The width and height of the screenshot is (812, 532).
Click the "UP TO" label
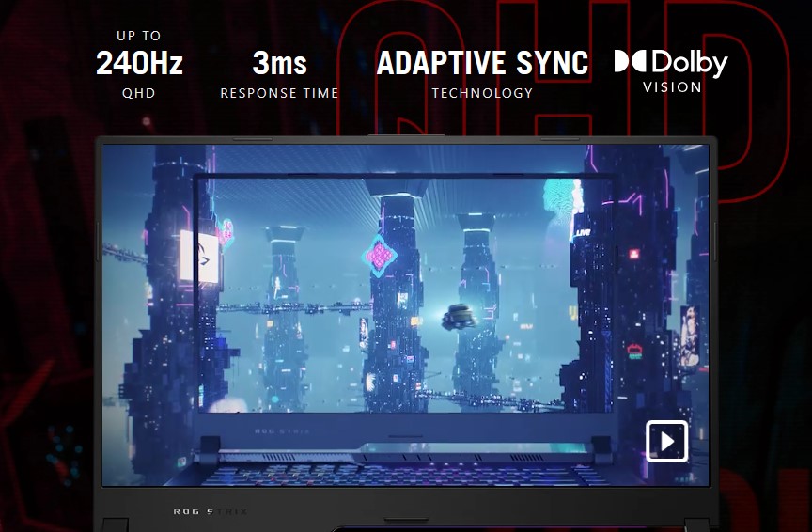[139, 36]
